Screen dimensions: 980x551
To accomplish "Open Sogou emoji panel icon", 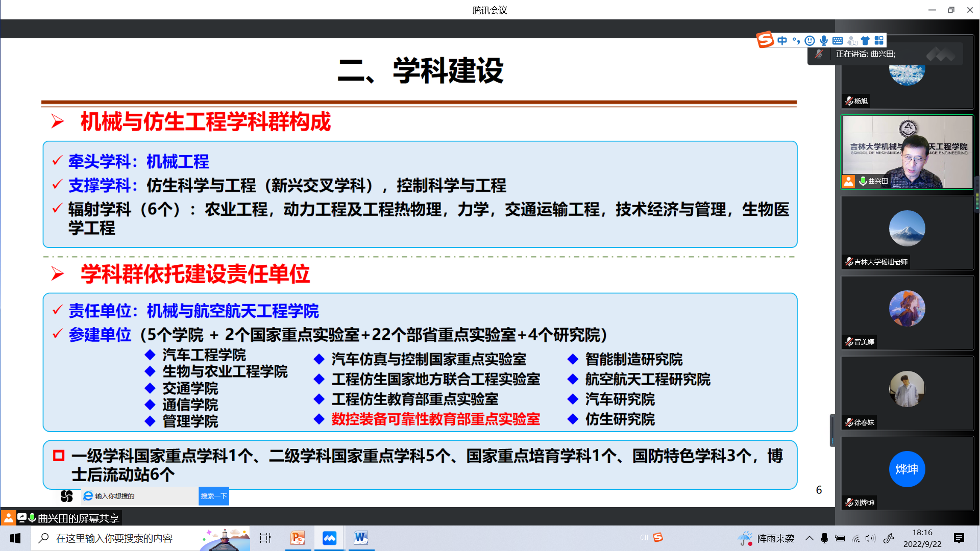I will (810, 41).
